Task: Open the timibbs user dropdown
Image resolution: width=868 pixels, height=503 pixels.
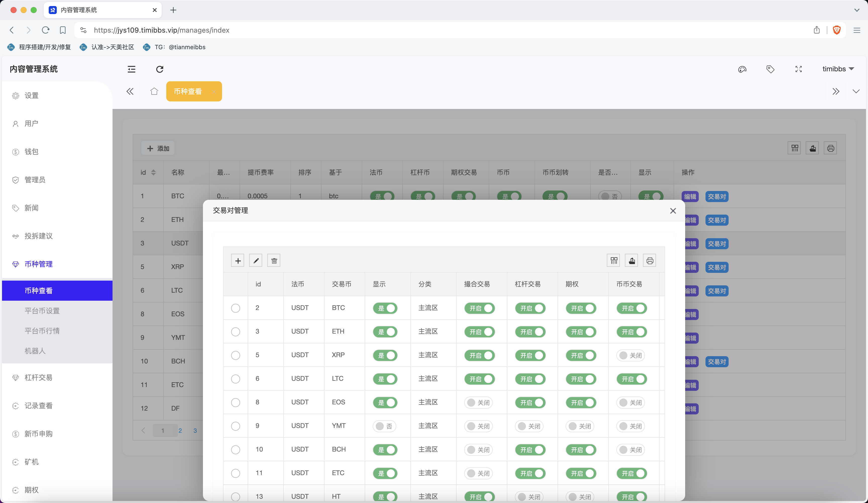Action: point(838,69)
